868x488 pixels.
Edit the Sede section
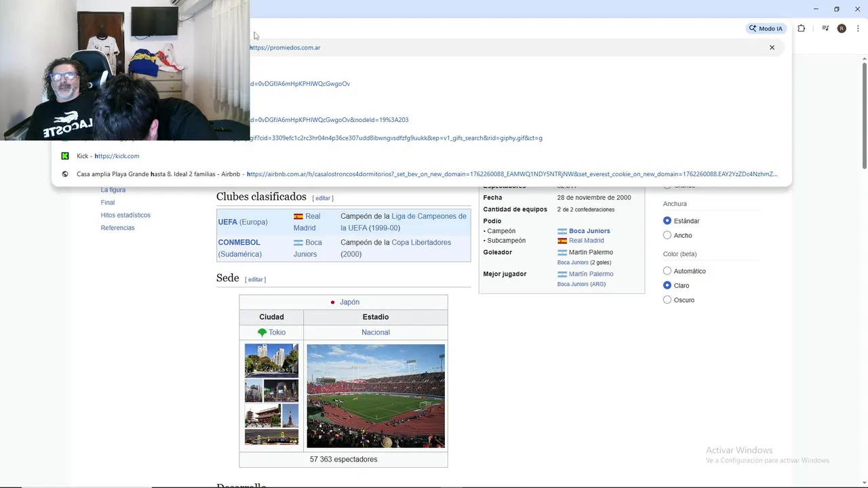tap(255, 280)
